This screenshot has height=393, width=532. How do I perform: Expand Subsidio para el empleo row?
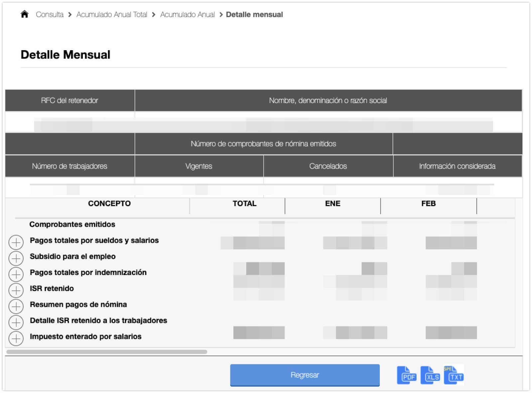(x=16, y=258)
